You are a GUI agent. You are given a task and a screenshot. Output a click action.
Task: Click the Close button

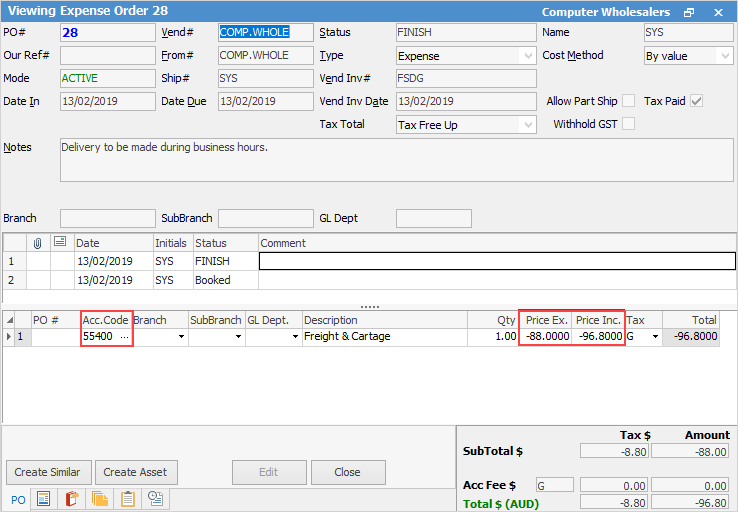pyautogui.click(x=348, y=472)
